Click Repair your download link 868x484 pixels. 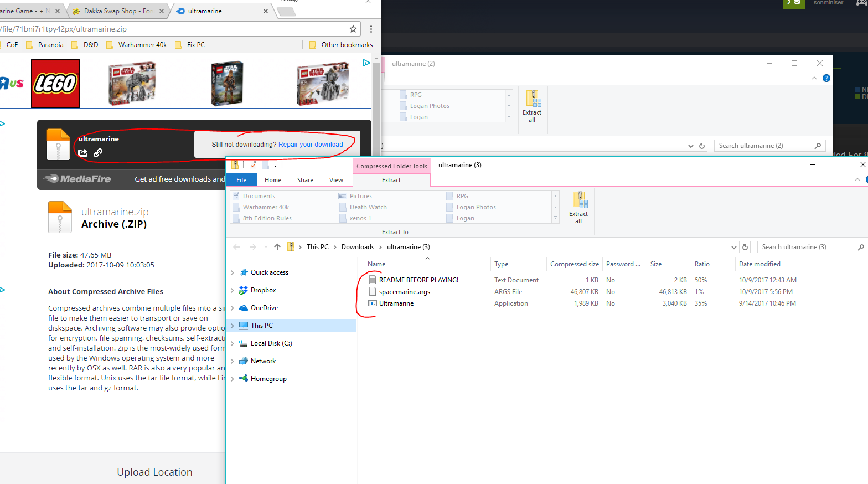(311, 145)
